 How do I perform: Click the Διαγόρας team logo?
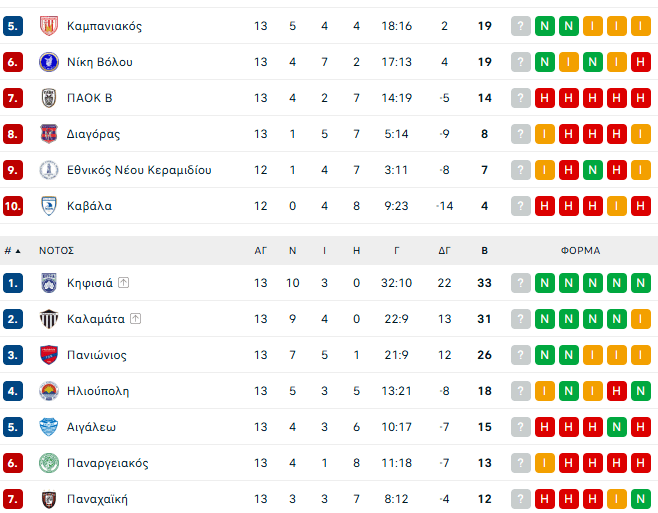[48, 134]
